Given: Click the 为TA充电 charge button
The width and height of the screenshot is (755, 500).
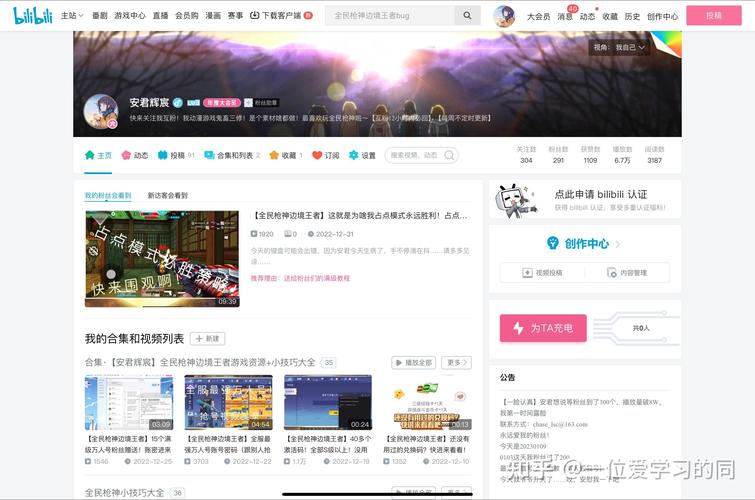Looking at the screenshot, I should point(543,328).
